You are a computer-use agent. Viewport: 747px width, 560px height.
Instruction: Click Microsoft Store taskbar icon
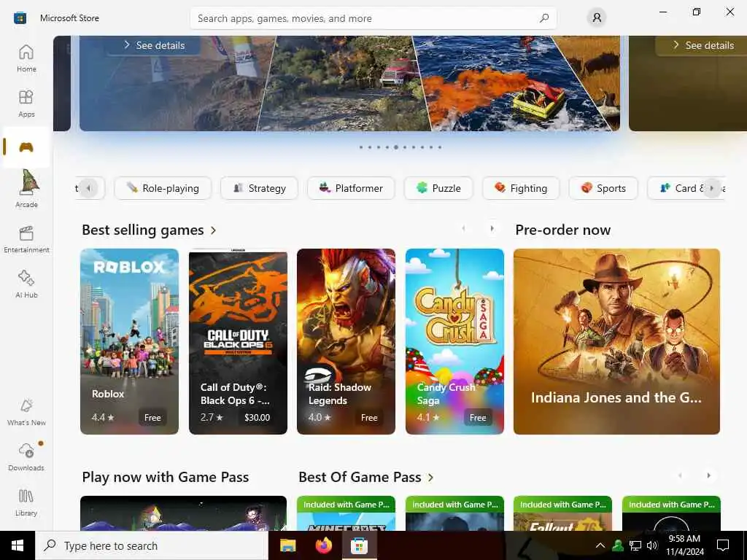(359, 545)
